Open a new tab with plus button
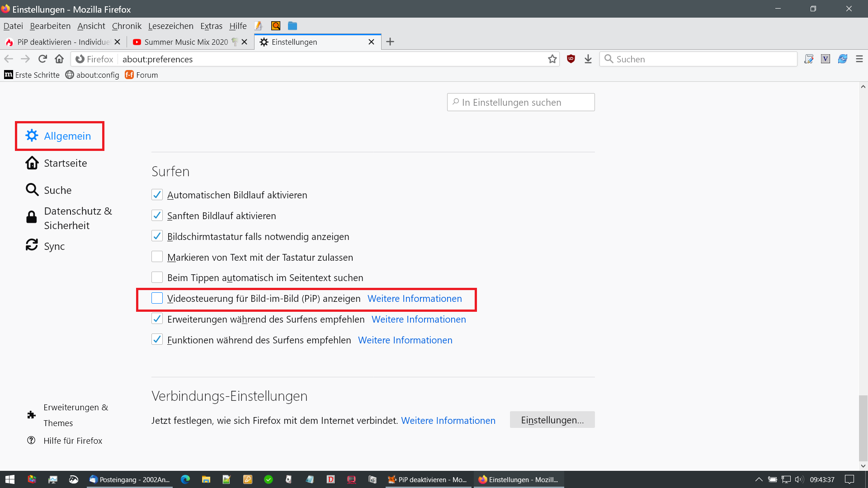 (390, 42)
